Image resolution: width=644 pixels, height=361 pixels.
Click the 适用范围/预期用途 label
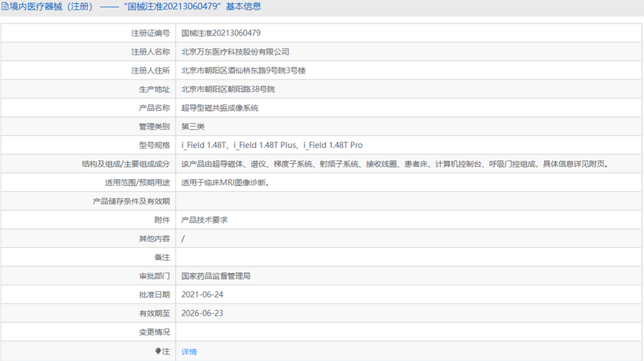[137, 183]
